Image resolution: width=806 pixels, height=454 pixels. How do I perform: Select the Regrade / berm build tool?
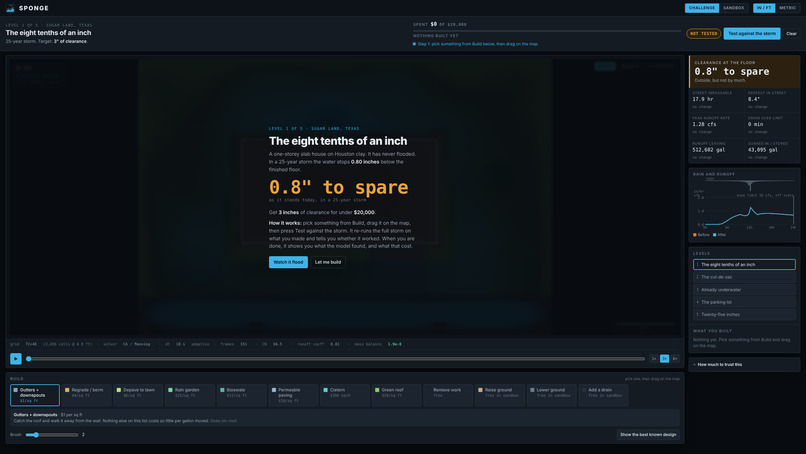pyautogui.click(x=87, y=395)
